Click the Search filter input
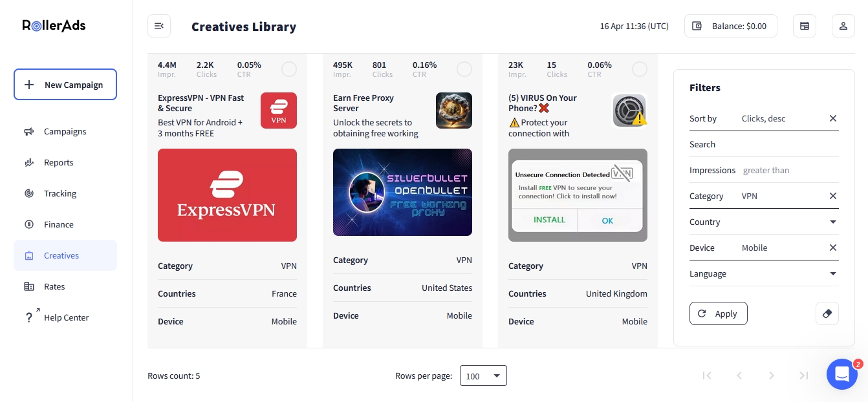868x402 pixels. (x=764, y=144)
